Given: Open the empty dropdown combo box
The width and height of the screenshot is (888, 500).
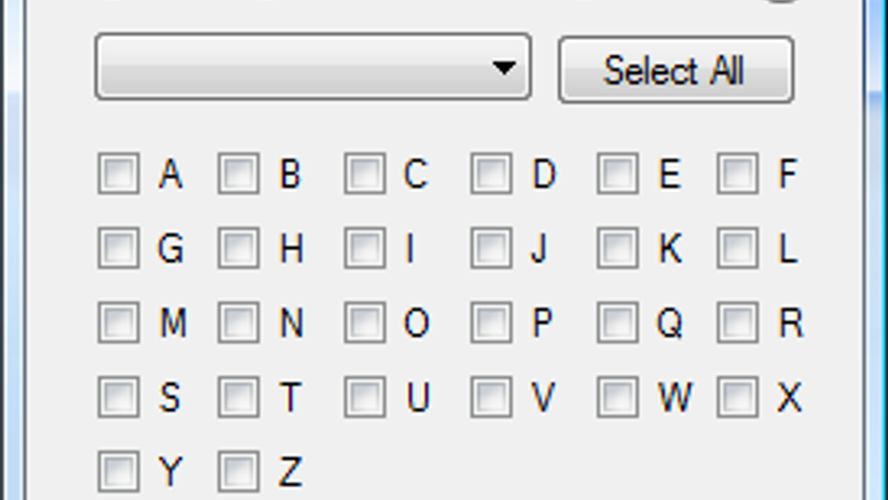Looking at the screenshot, I should click(313, 68).
